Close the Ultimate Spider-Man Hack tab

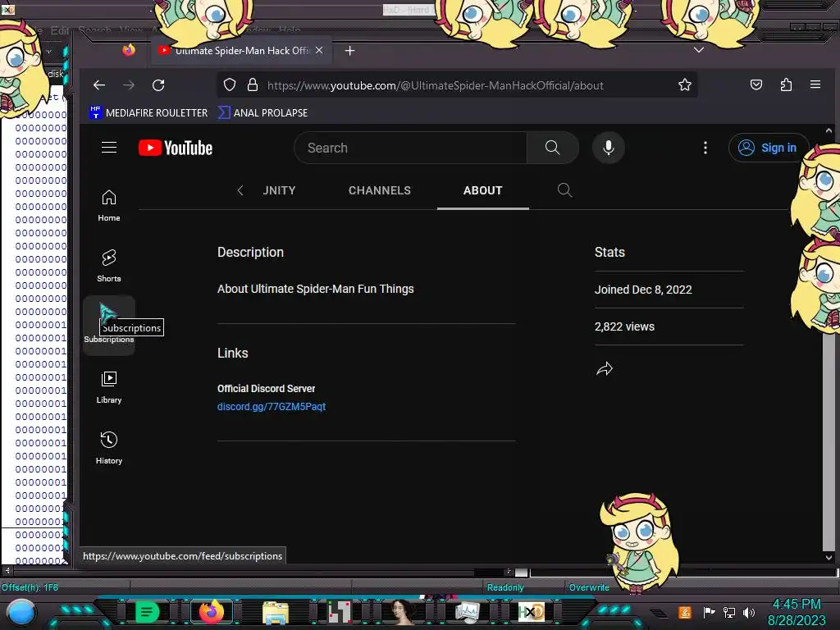[x=319, y=50]
